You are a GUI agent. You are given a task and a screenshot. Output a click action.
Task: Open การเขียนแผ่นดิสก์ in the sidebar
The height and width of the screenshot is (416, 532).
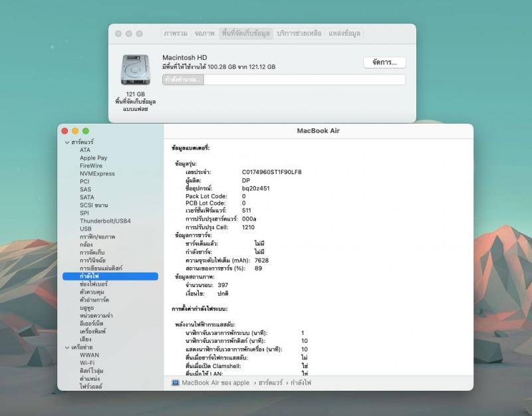pos(101,268)
